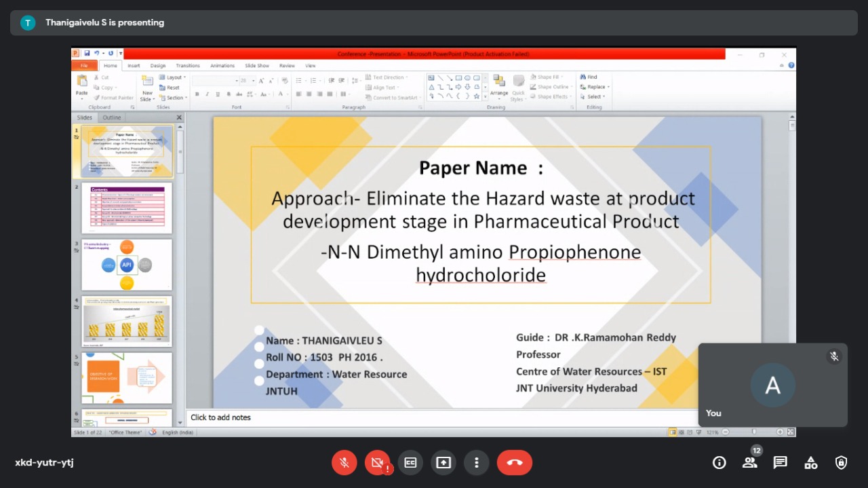Open meeting details info icon
Image resolution: width=868 pixels, height=488 pixels.
(719, 463)
